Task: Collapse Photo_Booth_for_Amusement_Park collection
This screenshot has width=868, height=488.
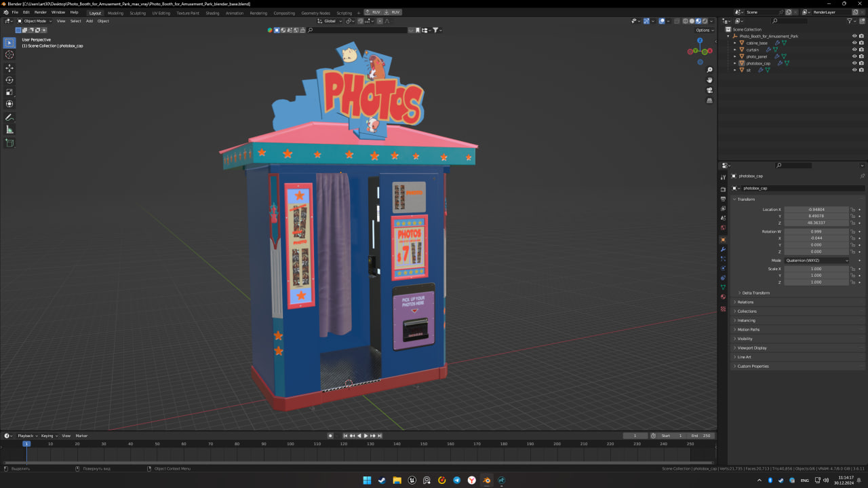Action: (x=728, y=36)
